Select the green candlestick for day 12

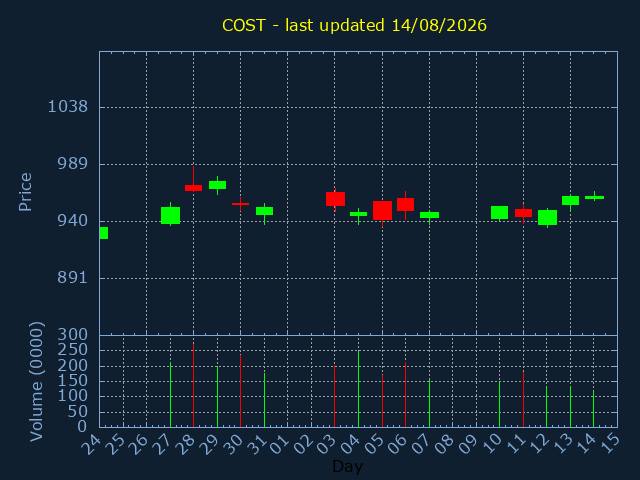coord(547,217)
